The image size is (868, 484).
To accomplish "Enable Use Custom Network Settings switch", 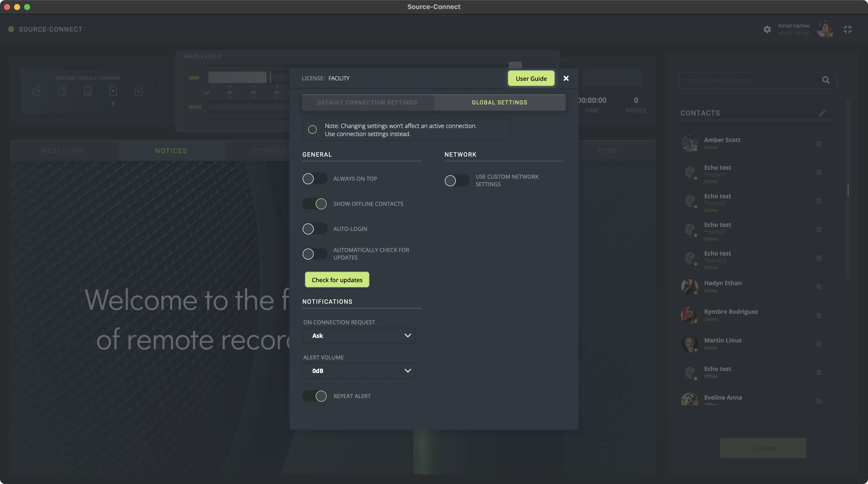I will 457,180.
